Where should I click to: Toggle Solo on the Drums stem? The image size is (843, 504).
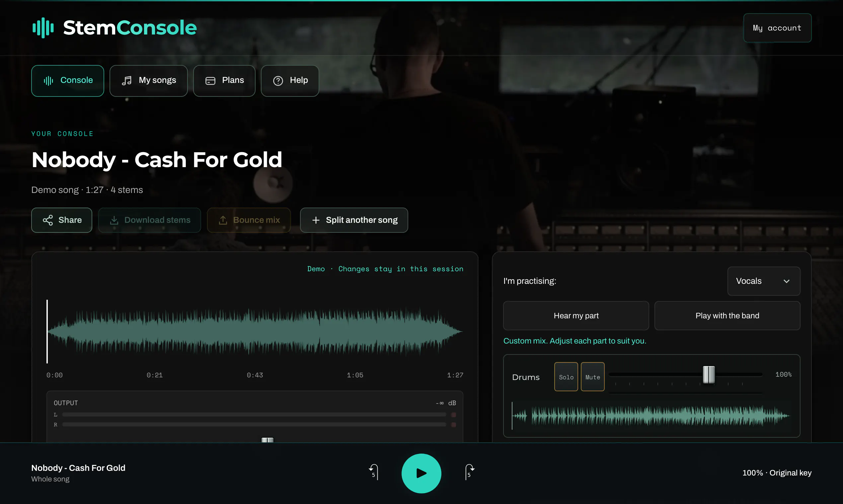(566, 377)
